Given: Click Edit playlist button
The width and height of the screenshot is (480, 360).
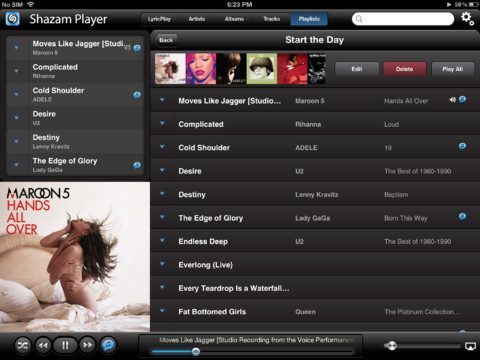Looking at the screenshot, I should (x=357, y=69).
